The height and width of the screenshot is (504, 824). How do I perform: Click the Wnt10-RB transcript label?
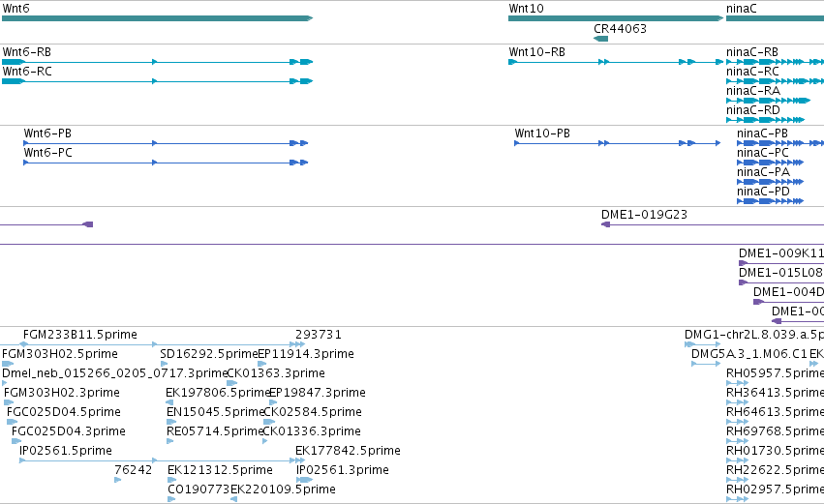click(x=537, y=52)
